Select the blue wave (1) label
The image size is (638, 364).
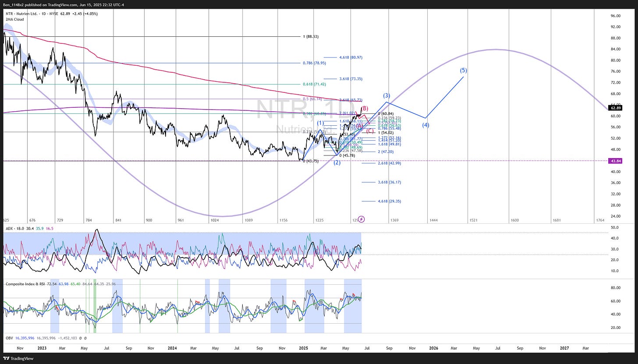(321, 123)
